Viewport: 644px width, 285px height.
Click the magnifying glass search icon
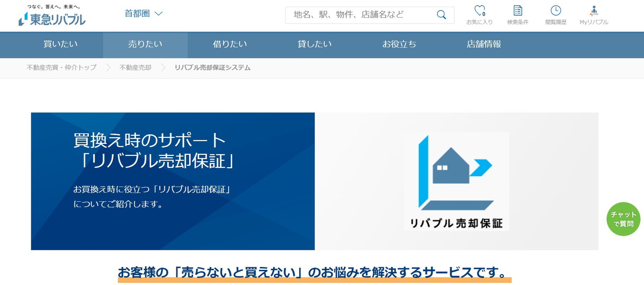tap(441, 15)
